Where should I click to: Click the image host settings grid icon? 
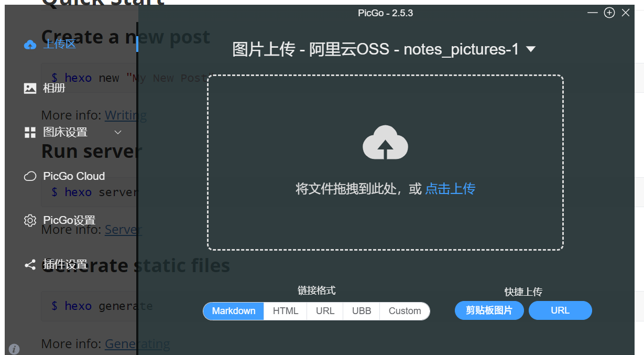coord(30,133)
